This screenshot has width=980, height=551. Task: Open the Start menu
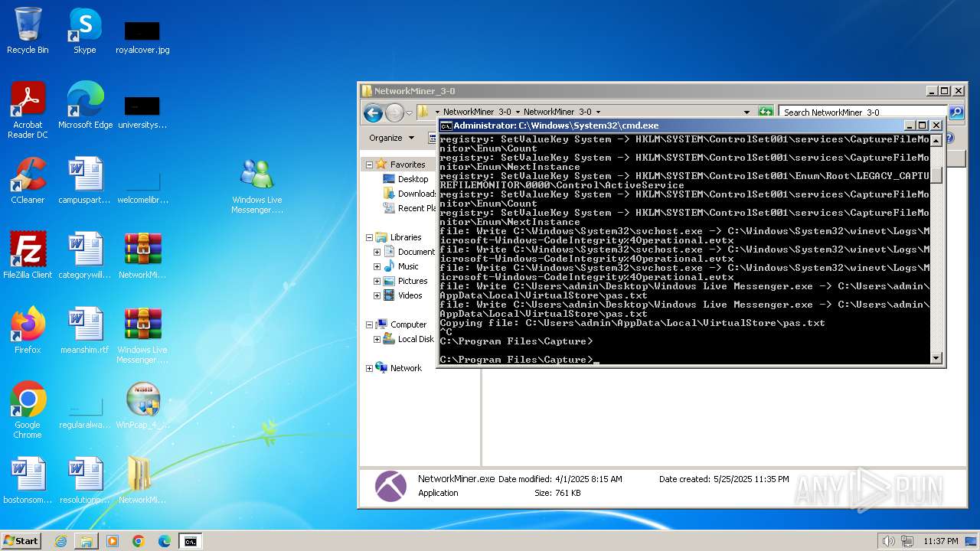(21, 541)
